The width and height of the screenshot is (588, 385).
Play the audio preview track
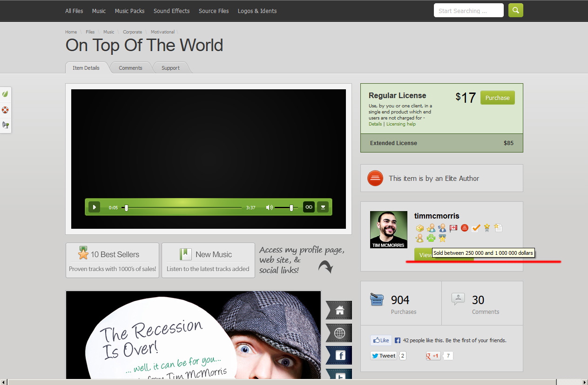click(x=94, y=207)
